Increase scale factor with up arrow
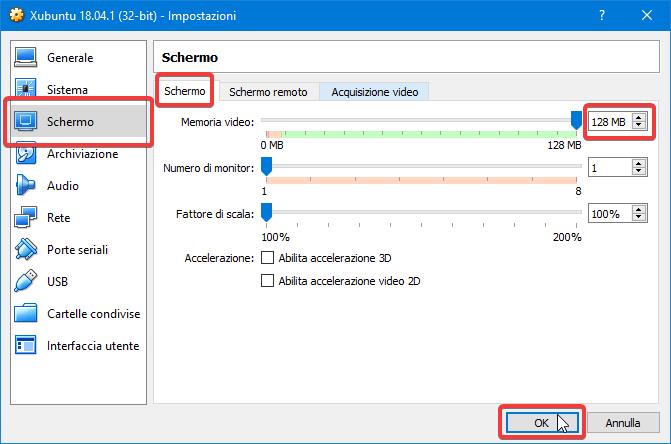This screenshot has width=671, height=444. coord(638,210)
